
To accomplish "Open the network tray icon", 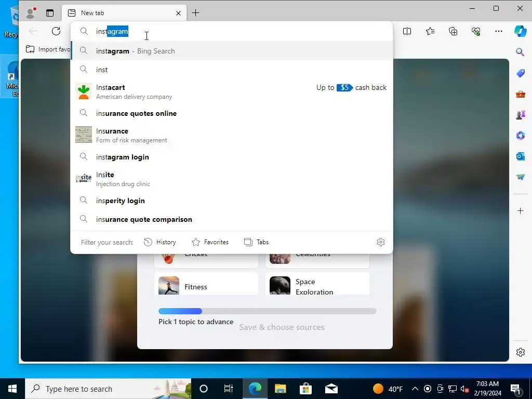I will tap(453, 389).
